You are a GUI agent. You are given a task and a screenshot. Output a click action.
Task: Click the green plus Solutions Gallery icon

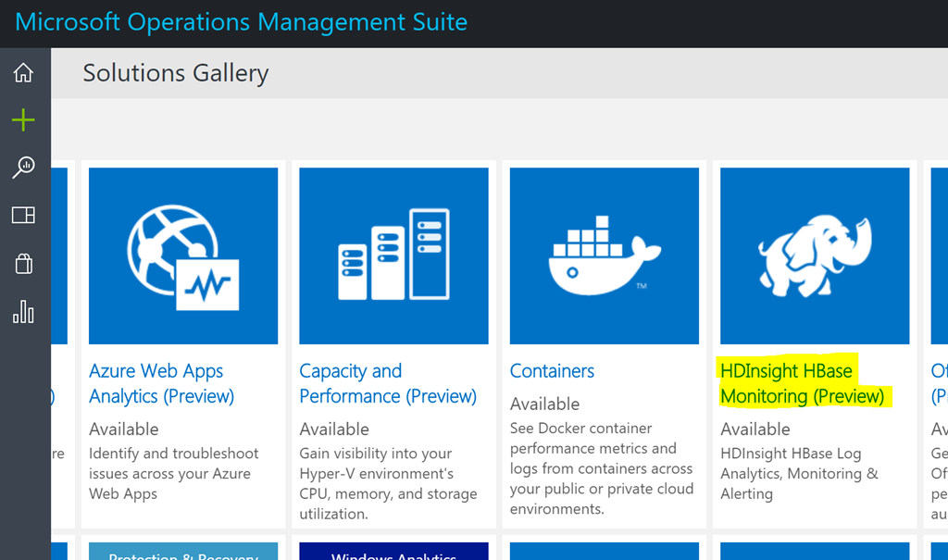[x=23, y=120]
